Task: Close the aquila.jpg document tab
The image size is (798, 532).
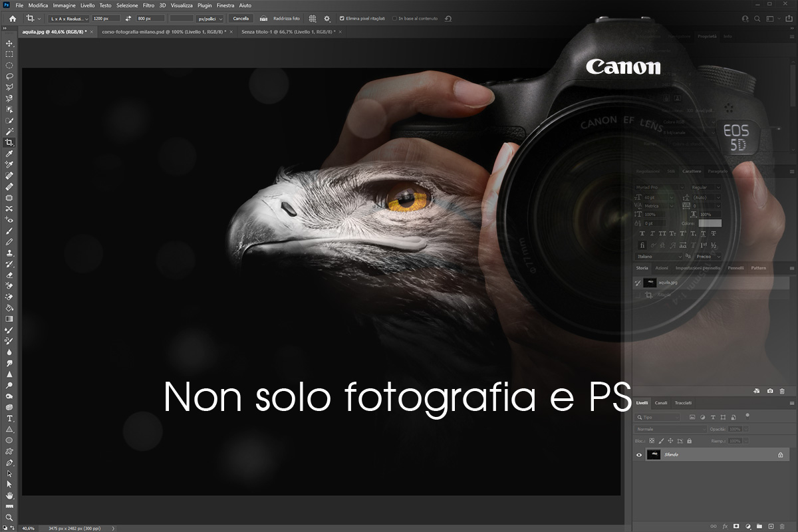Action: click(x=92, y=31)
